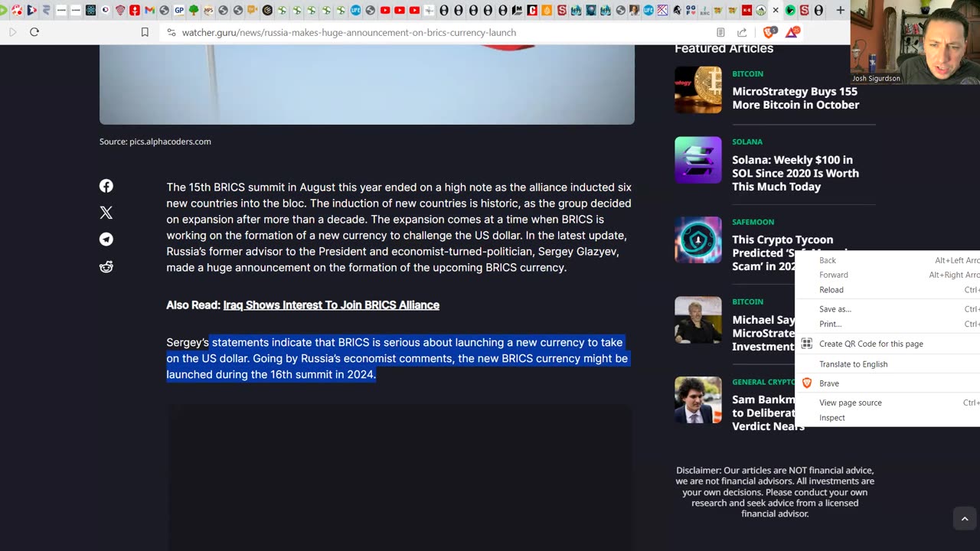Click the first BITCOIN category label
Screen dimensions: 980x551
point(747,73)
